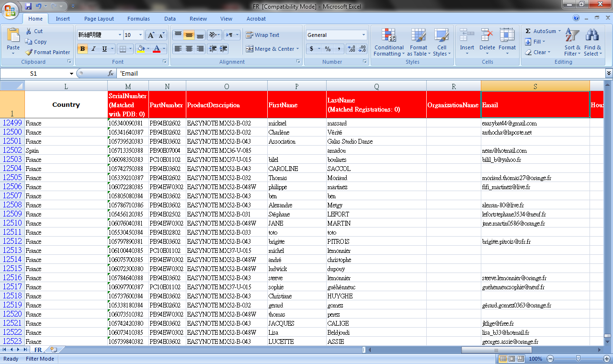Switch to Page Break Preview in status bar
Image resolution: width=613 pixels, height=364 pixels.
[521, 359]
